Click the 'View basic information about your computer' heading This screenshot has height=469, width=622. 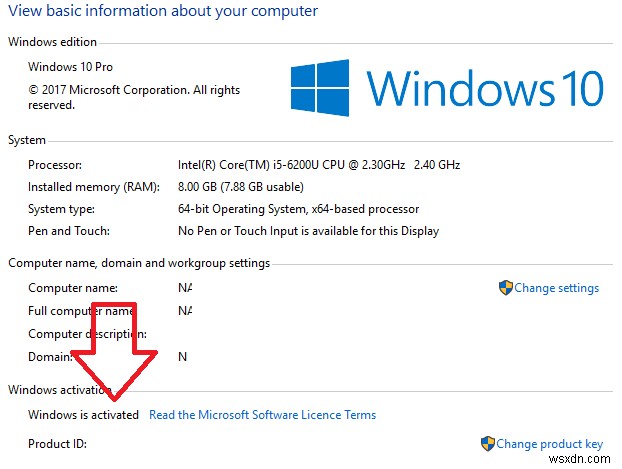tap(163, 12)
